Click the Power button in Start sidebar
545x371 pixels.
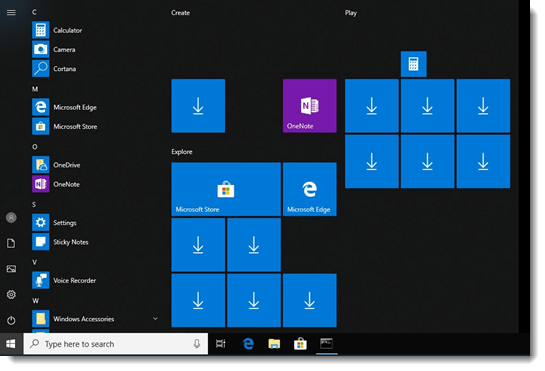pyautogui.click(x=11, y=320)
